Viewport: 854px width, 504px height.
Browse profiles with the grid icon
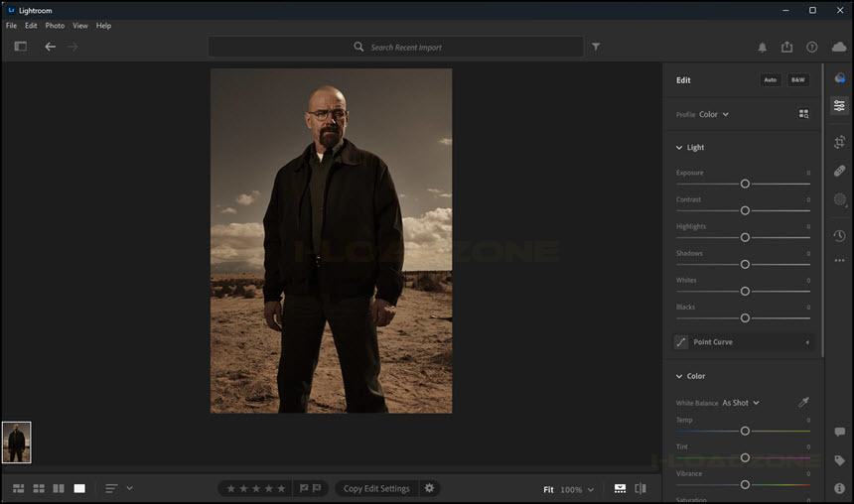click(804, 114)
